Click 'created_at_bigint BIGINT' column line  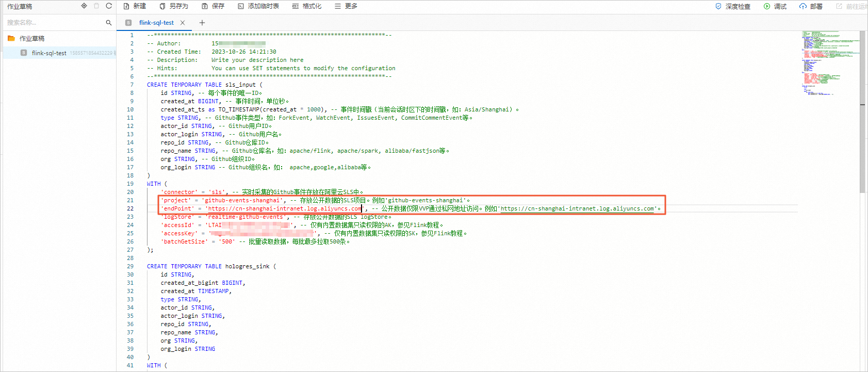[x=203, y=283]
